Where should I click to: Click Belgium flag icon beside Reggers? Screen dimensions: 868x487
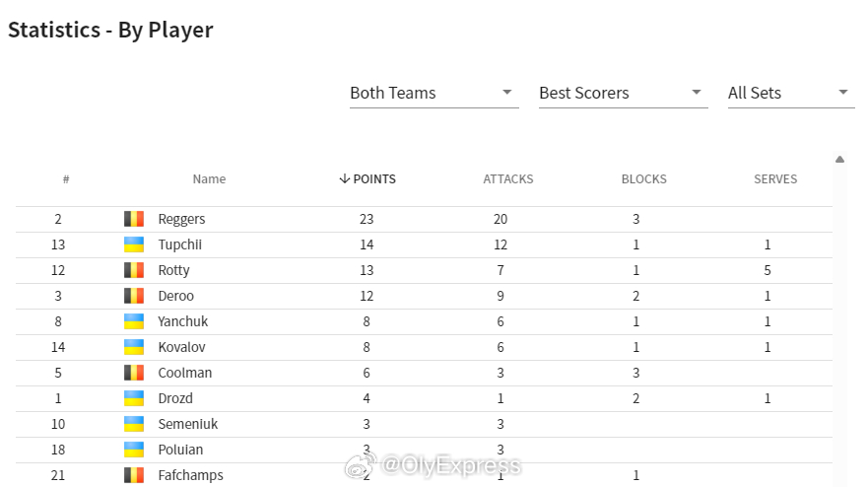pyautogui.click(x=134, y=219)
